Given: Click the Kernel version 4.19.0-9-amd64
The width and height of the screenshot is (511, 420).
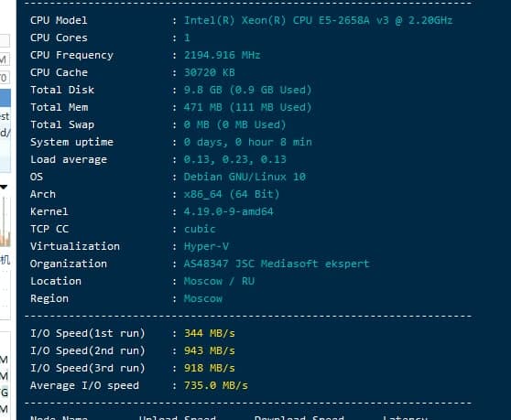Looking at the screenshot, I should 228,211.
